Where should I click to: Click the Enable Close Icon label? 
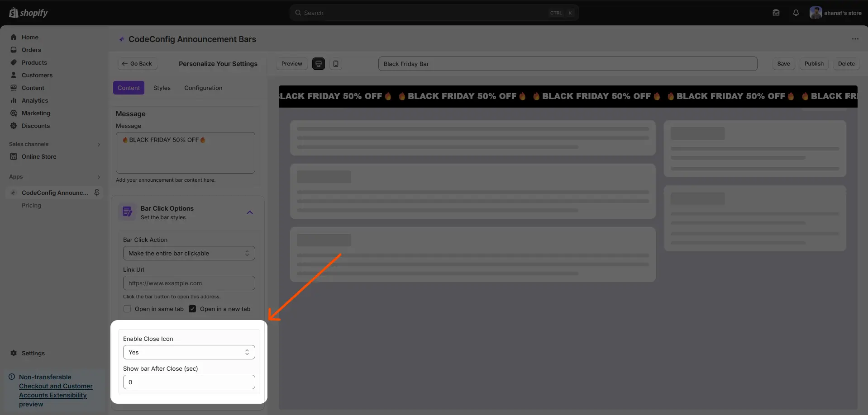(x=148, y=339)
